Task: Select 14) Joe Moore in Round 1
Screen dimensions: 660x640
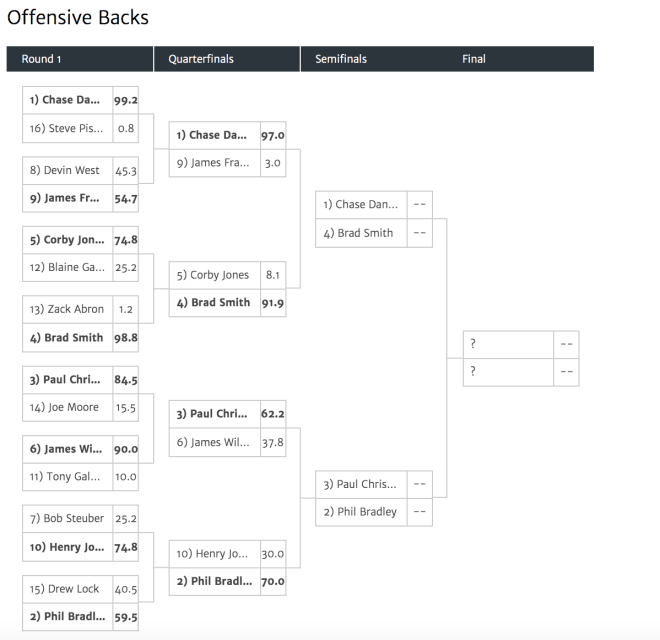Action: [80, 408]
